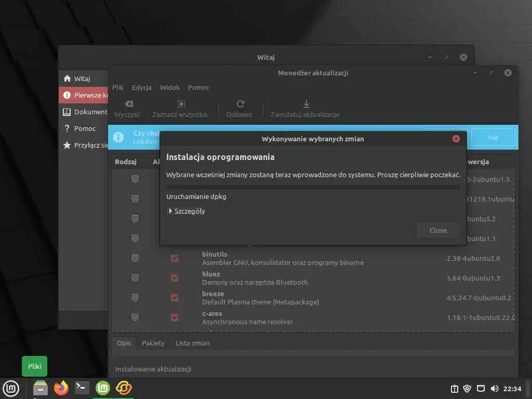Open the Edycja menu
This screenshot has width=532, height=399.
point(141,87)
